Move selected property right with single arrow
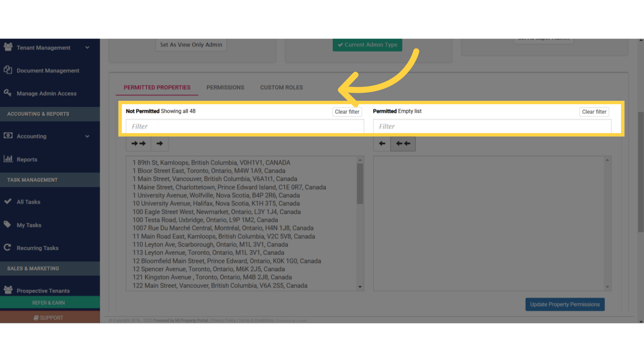The image size is (644, 362). click(159, 143)
